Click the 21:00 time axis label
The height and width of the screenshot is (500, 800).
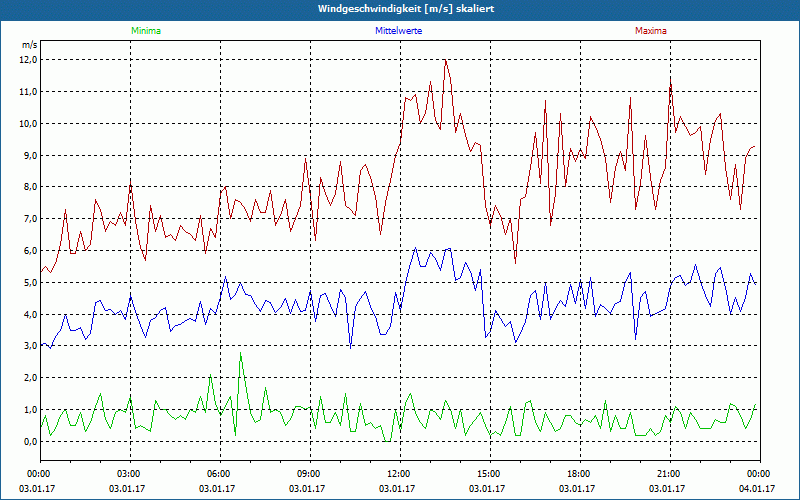coord(669,474)
